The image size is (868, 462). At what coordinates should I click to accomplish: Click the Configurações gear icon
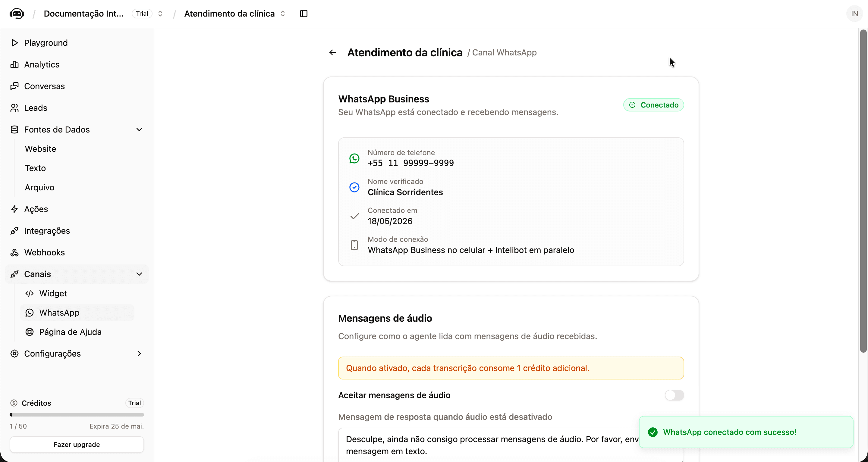coord(14,354)
